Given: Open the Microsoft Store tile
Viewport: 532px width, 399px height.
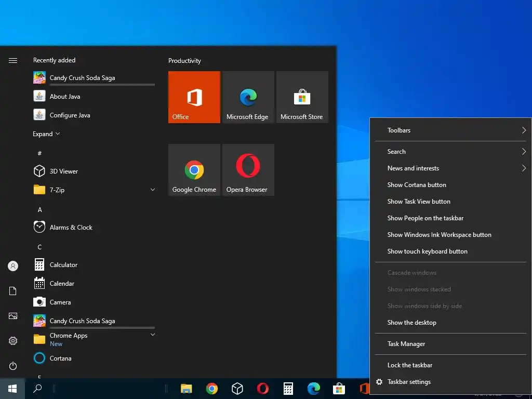Looking at the screenshot, I should (302, 97).
